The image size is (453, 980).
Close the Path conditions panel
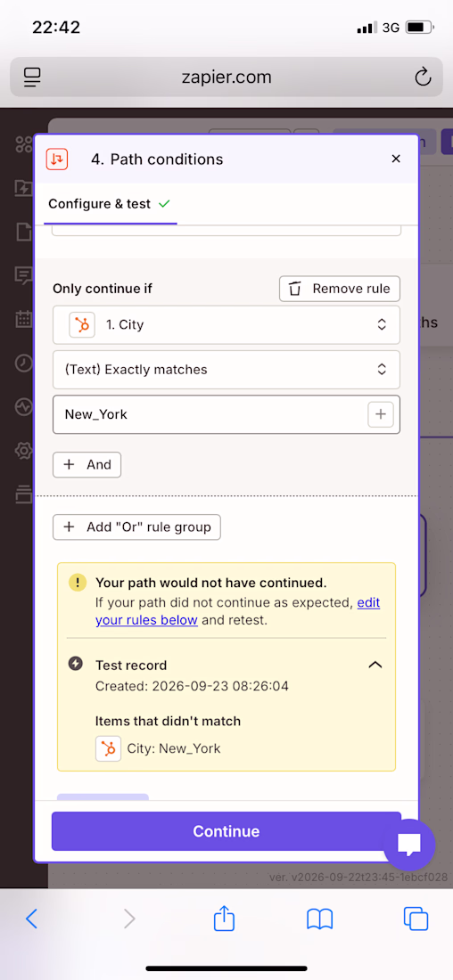tap(395, 159)
